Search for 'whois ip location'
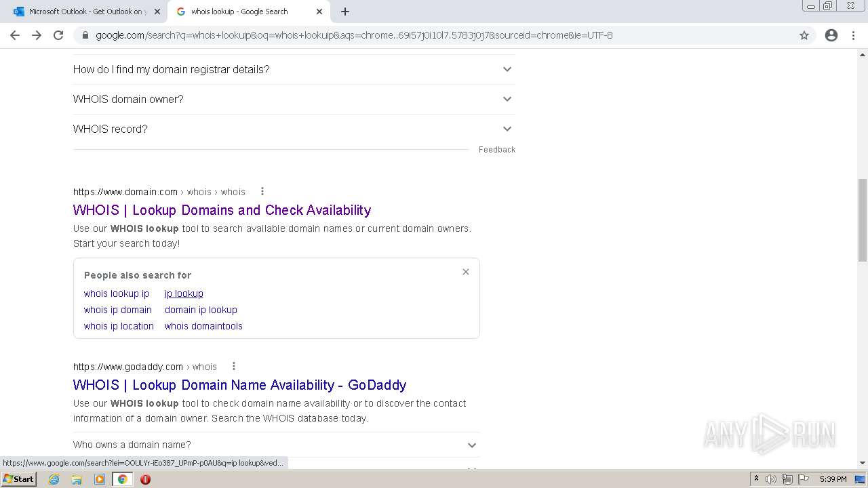The width and height of the screenshot is (868, 488). point(119,326)
